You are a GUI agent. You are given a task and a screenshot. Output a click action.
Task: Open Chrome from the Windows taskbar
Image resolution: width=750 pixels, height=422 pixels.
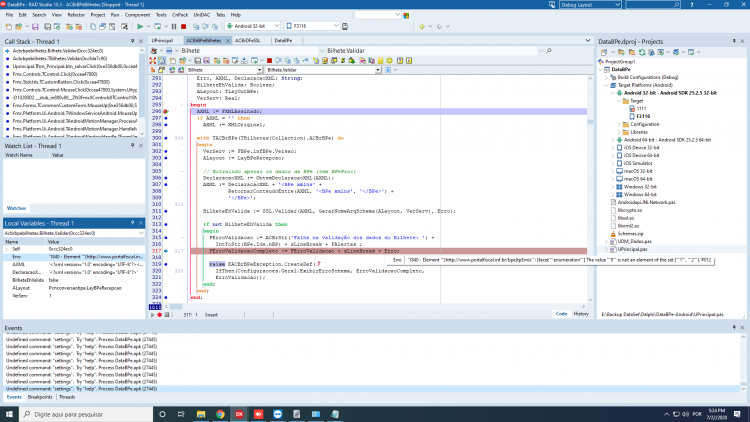tap(220, 414)
